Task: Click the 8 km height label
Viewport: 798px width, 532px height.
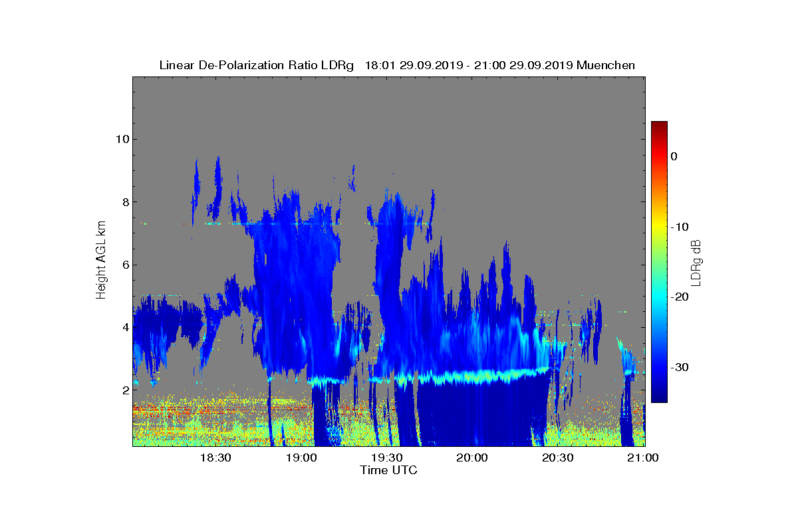Action: tap(124, 202)
